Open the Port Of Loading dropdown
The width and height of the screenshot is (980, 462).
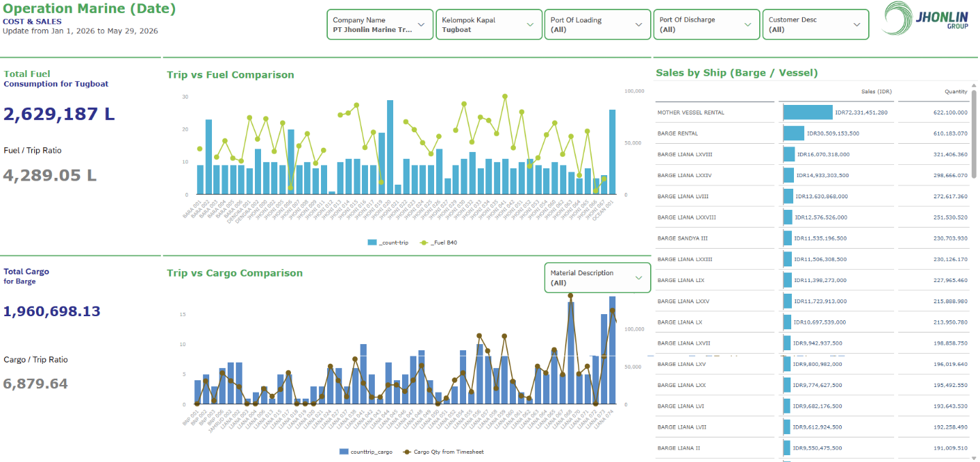click(x=598, y=25)
